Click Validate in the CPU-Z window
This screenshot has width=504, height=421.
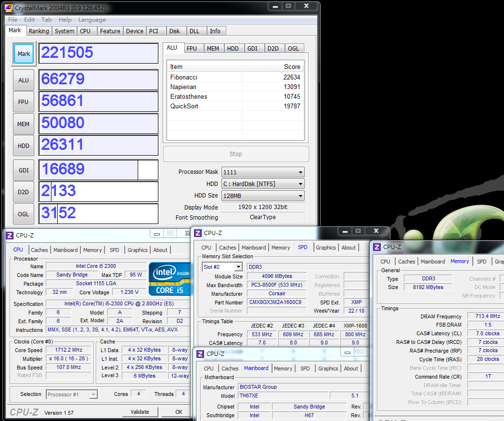click(x=140, y=412)
